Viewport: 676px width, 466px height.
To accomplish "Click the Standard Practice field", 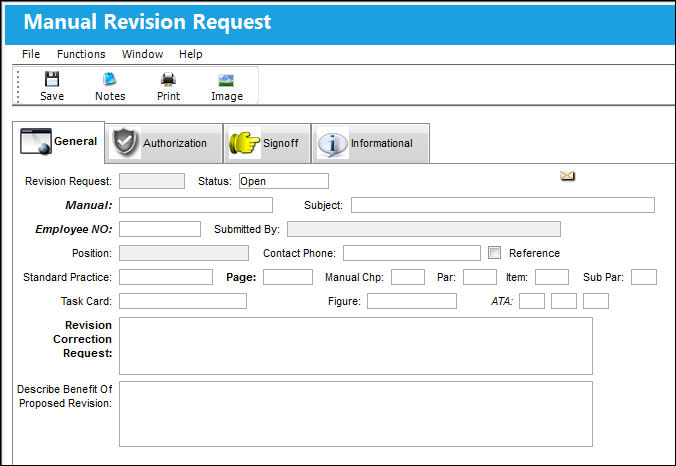I will click(x=166, y=277).
